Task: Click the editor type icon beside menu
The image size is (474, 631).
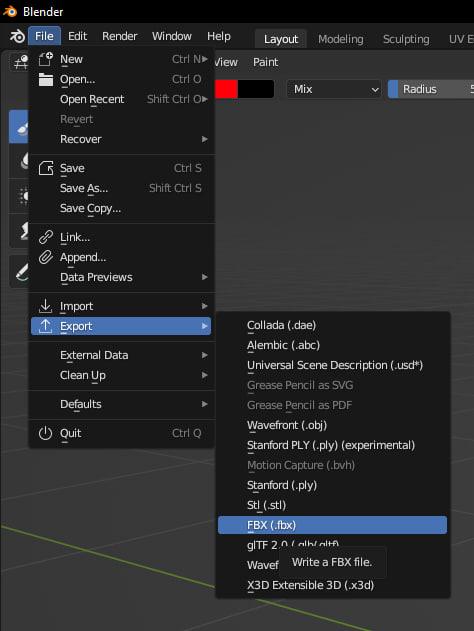Action: point(19,62)
